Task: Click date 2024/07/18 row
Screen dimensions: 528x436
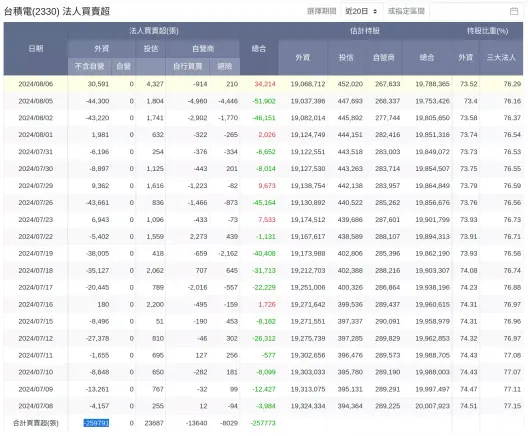Action: click(36, 271)
